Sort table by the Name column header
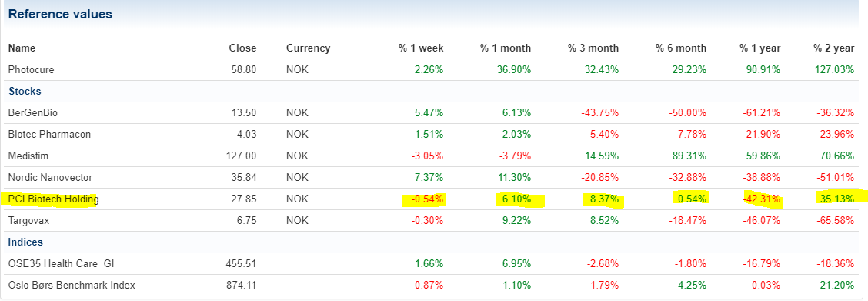 [22, 48]
